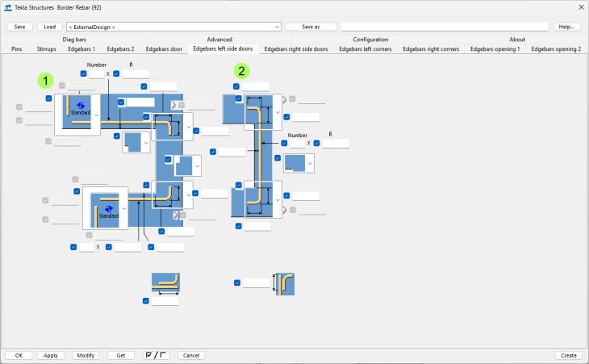Toggle checkbox beside lower Standard picture
The image size is (589, 364).
click(77, 191)
